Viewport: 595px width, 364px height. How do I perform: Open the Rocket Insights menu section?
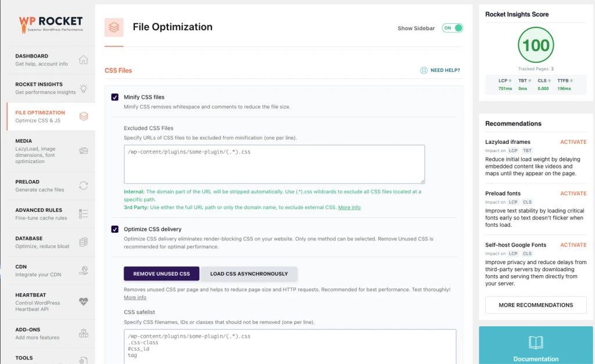[x=51, y=88]
